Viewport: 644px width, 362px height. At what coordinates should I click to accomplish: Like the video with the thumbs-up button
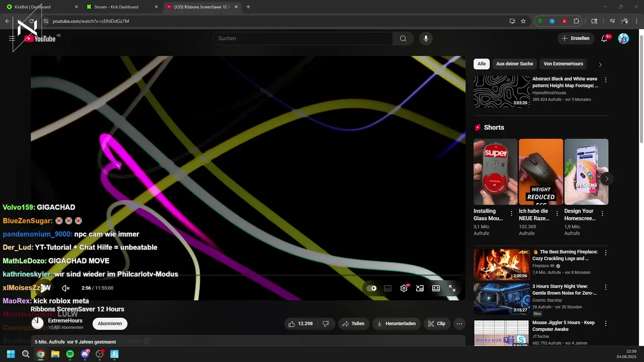(x=301, y=324)
